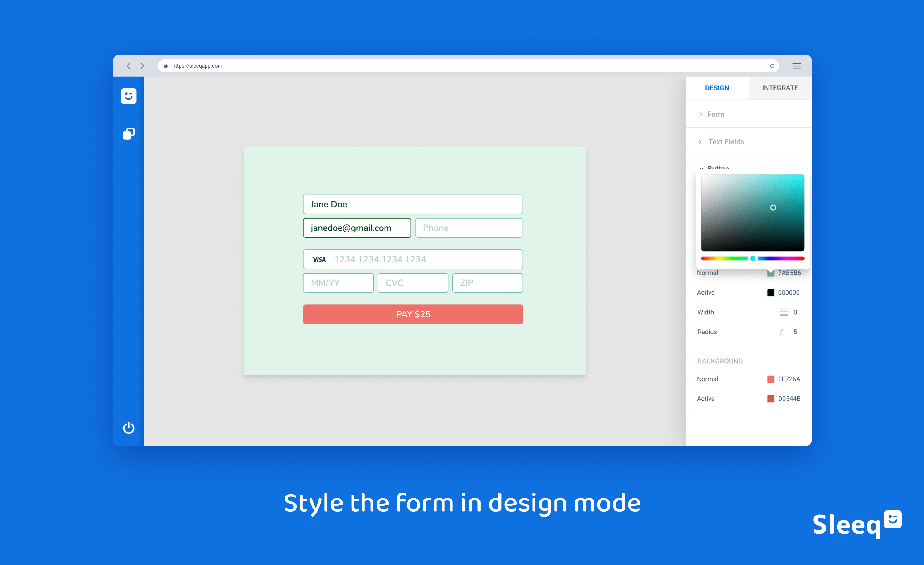Expand the Text Fields section

click(726, 142)
